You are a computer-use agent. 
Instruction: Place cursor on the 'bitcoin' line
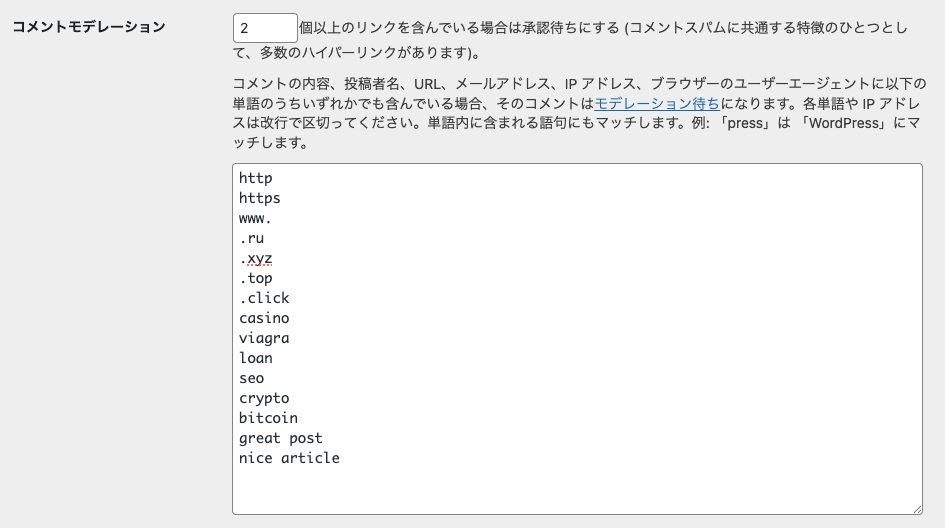268,418
